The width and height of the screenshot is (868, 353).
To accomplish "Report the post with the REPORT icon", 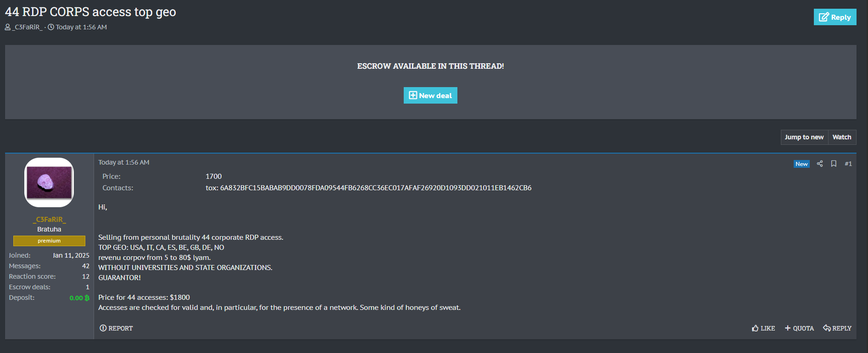I will 116,328.
